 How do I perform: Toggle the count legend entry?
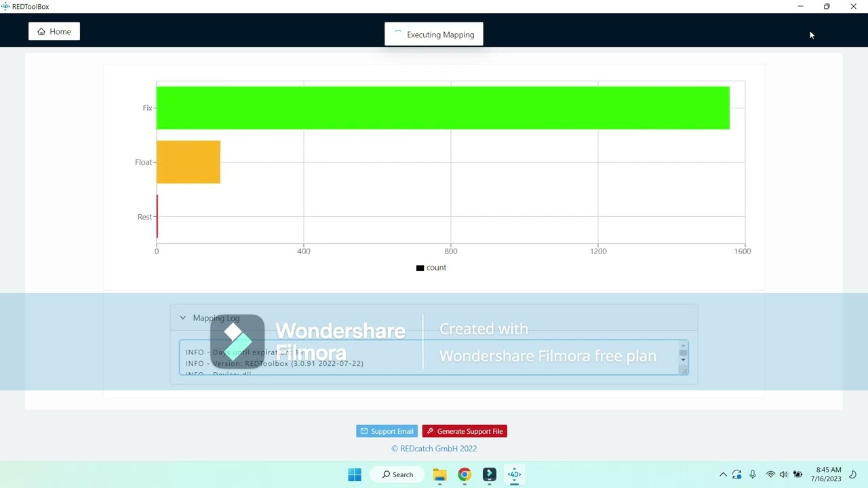coord(431,268)
